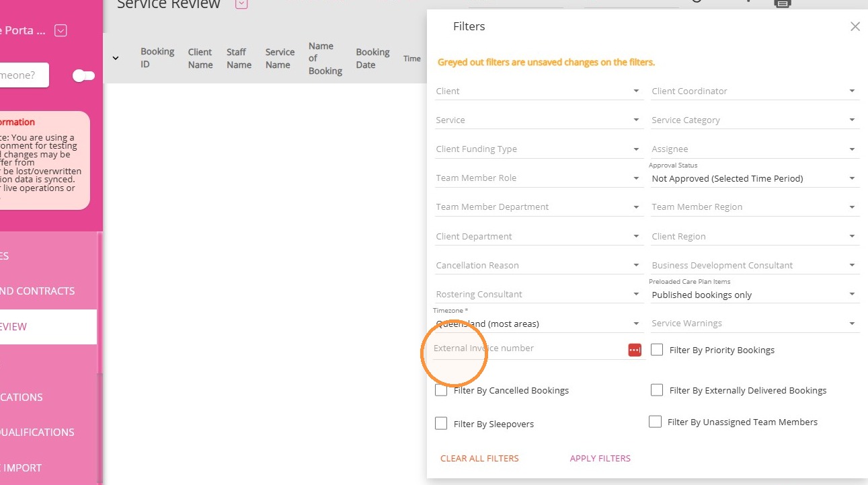Select the Cancellation Reason dropdown
The height and width of the screenshot is (485, 868).
pos(539,265)
